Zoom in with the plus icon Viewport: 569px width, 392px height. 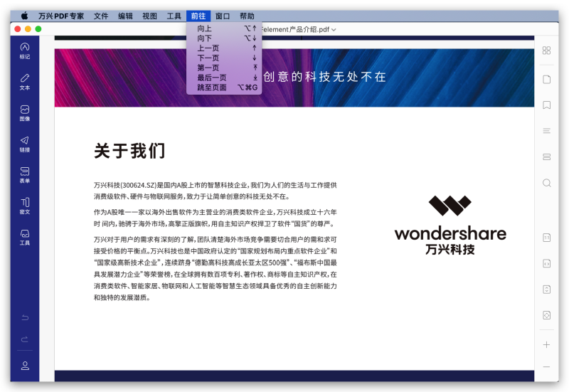[546, 345]
